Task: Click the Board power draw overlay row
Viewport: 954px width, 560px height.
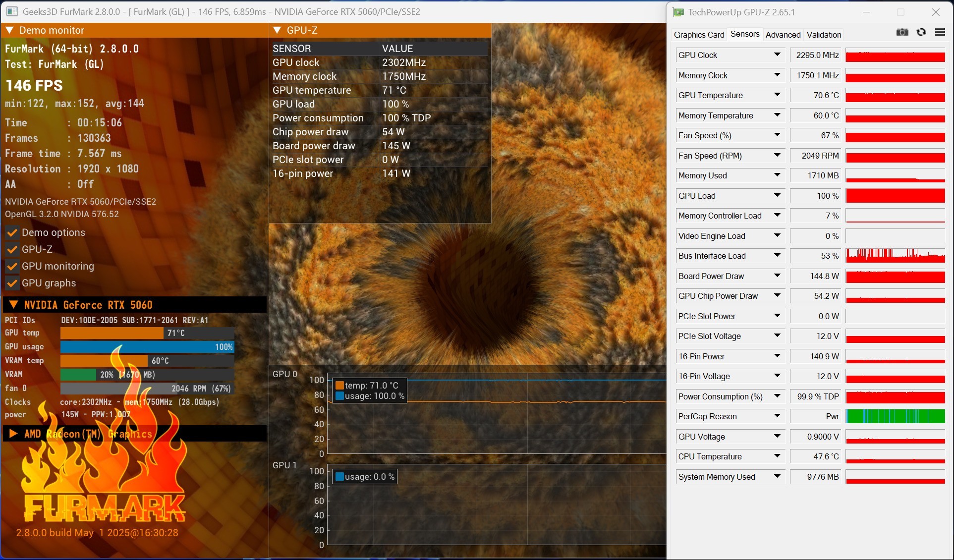Action: tap(380, 146)
